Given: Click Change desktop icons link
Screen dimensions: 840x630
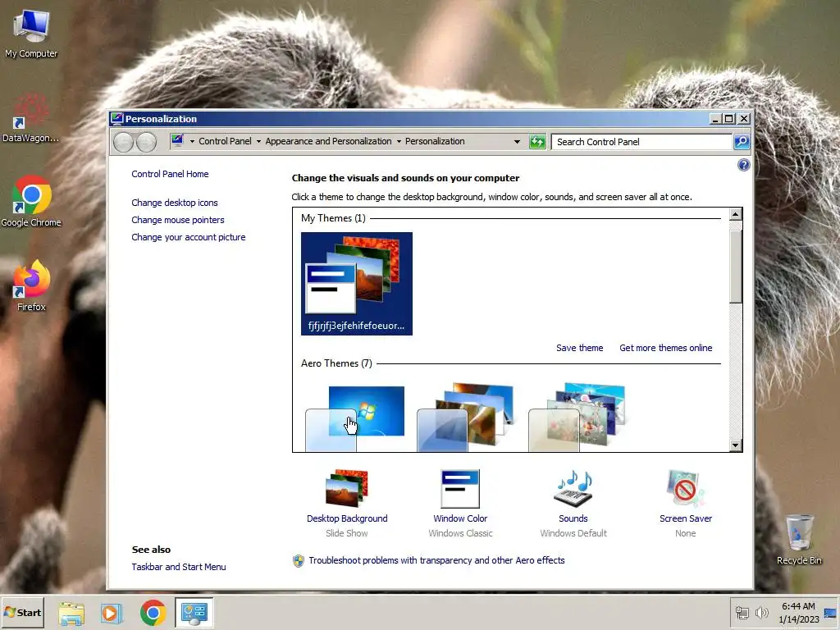Looking at the screenshot, I should coord(175,203).
